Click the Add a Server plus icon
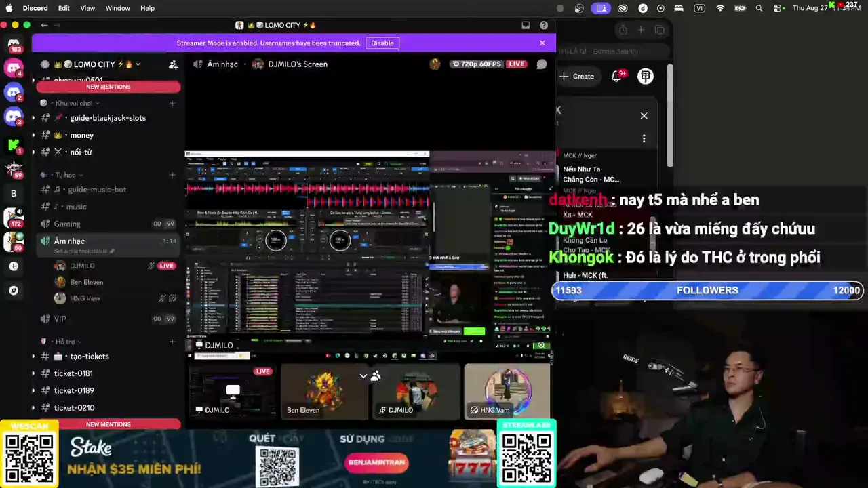Viewport: 868px width, 488px height. [14, 266]
